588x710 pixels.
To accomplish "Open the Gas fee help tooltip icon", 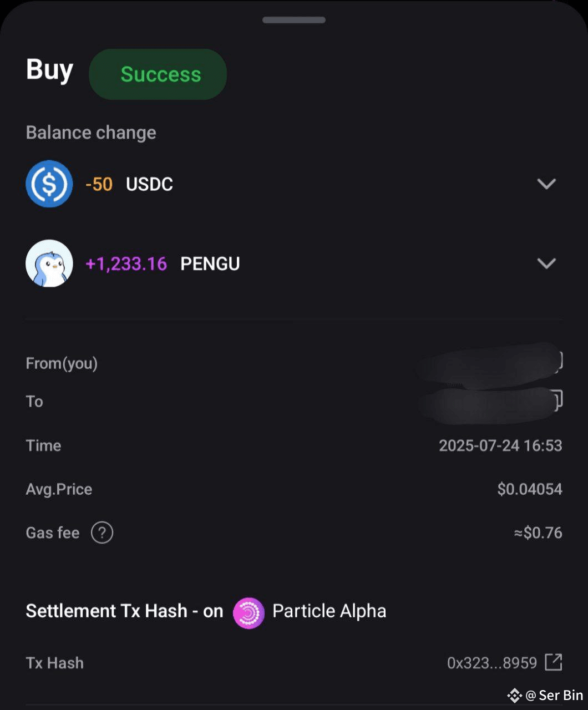I will pos(102,533).
